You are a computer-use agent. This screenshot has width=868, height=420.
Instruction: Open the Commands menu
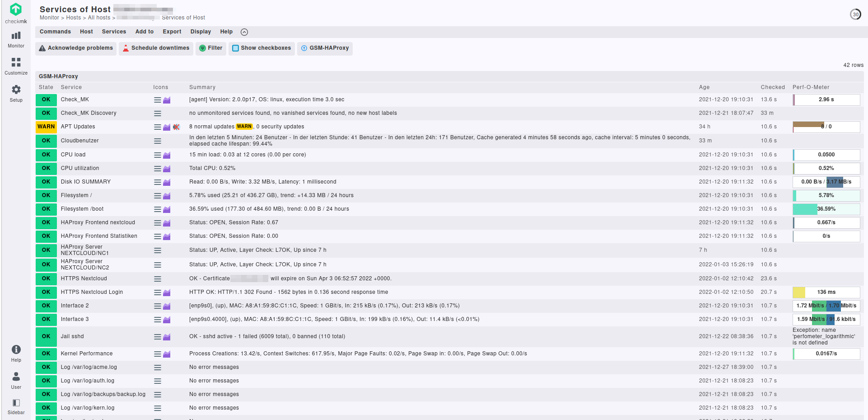coord(55,32)
